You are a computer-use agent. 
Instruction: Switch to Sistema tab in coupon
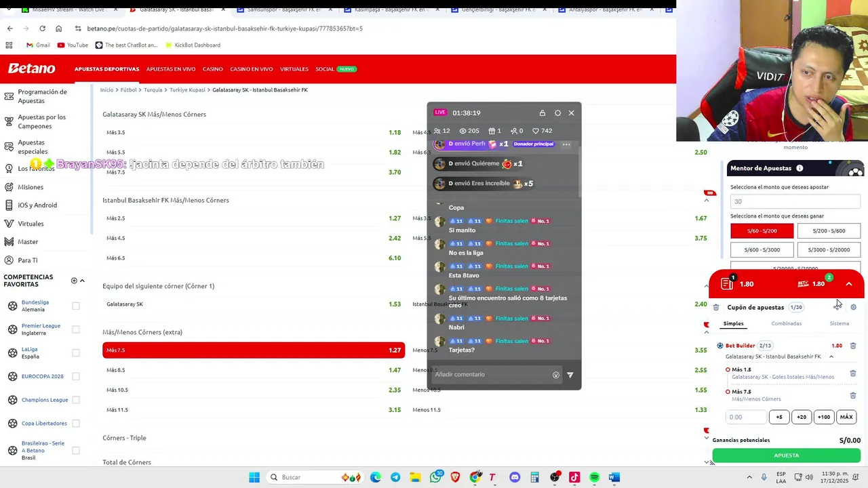pyautogui.click(x=839, y=324)
